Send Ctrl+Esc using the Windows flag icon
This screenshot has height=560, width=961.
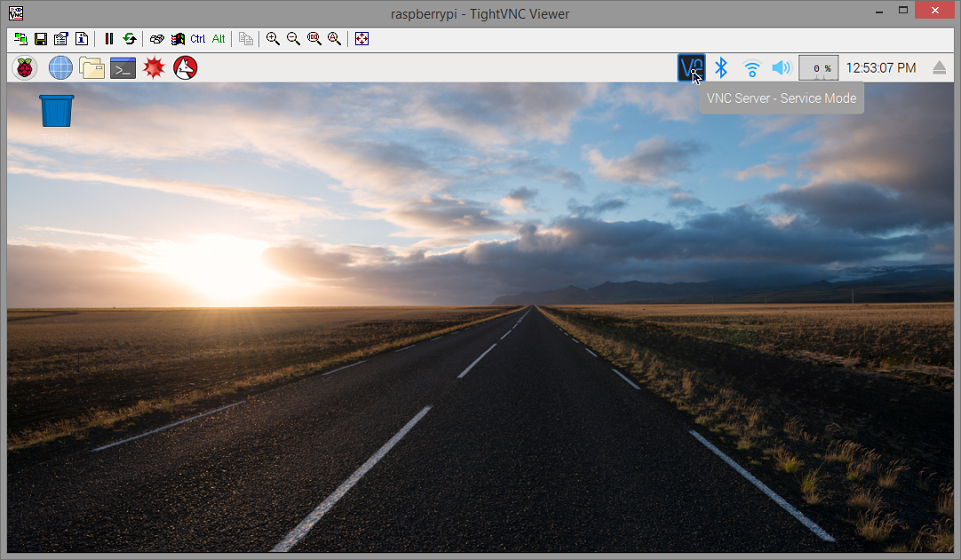[178, 38]
